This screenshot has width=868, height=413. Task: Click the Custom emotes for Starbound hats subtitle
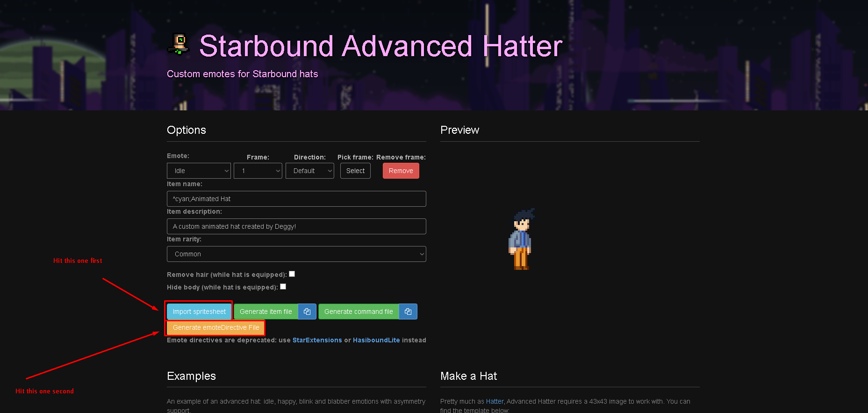242,74
